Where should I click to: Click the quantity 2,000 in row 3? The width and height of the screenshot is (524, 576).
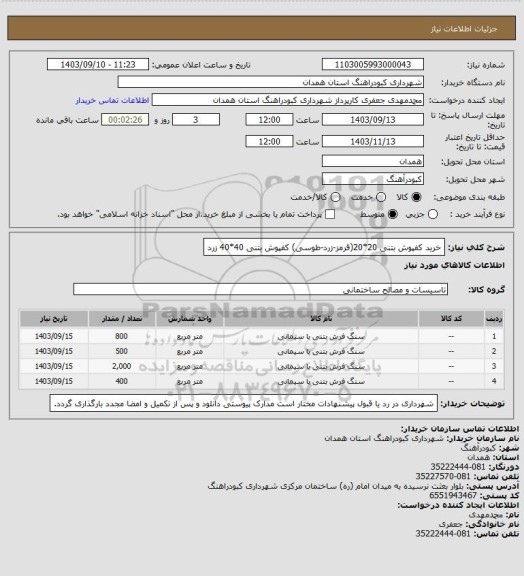tap(121, 366)
